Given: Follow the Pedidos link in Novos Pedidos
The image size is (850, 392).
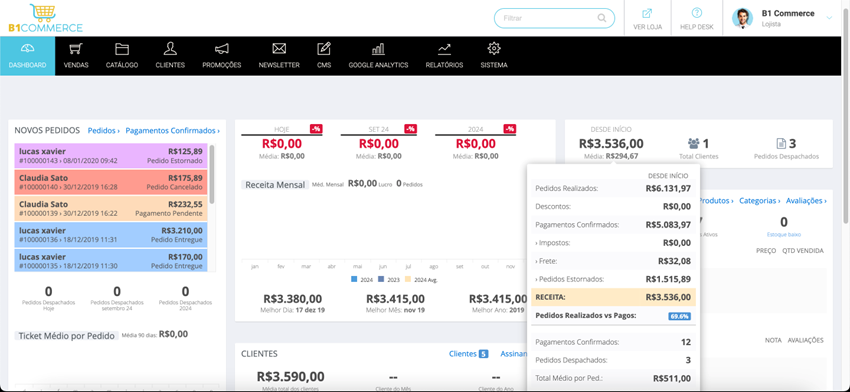Looking at the screenshot, I should (104, 131).
